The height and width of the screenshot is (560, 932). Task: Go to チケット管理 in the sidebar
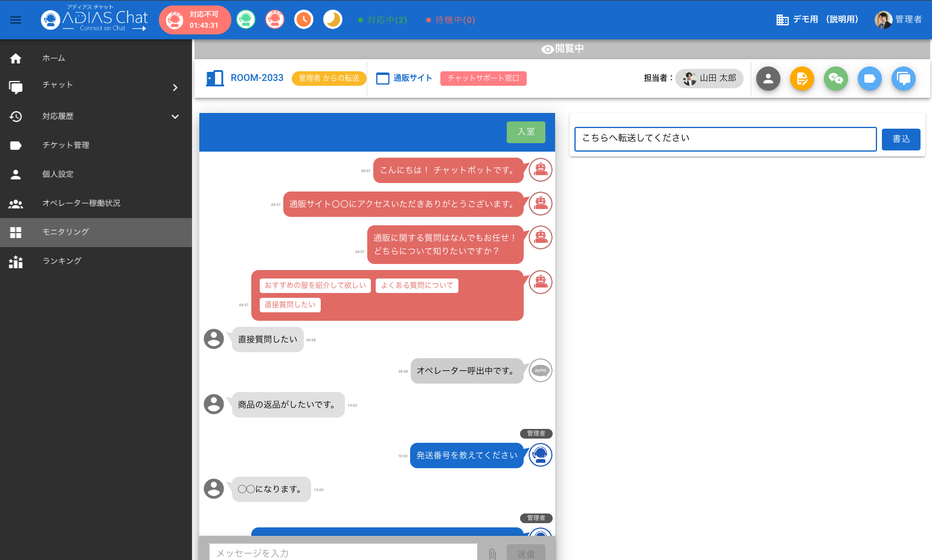coord(66,145)
